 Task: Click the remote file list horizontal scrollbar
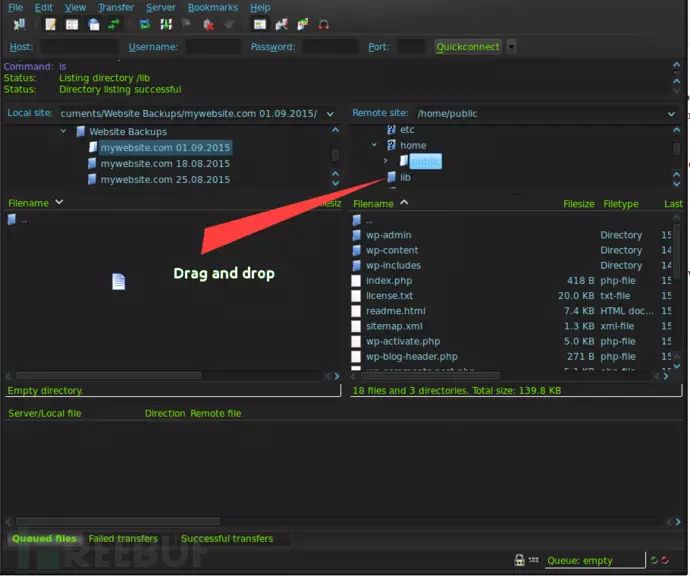(x=430, y=376)
